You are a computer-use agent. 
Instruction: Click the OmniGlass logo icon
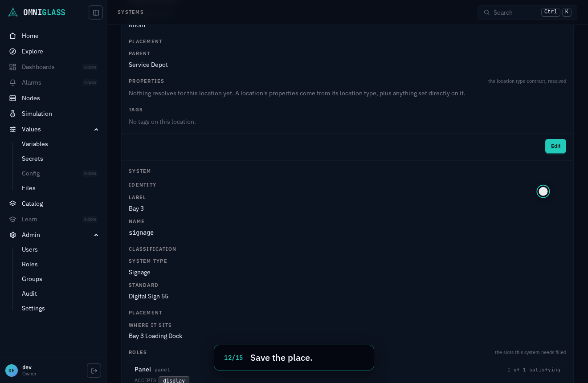[13, 12]
